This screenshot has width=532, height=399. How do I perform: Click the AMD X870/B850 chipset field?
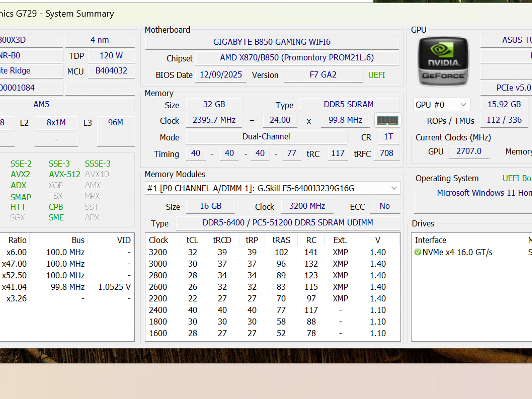coord(297,58)
